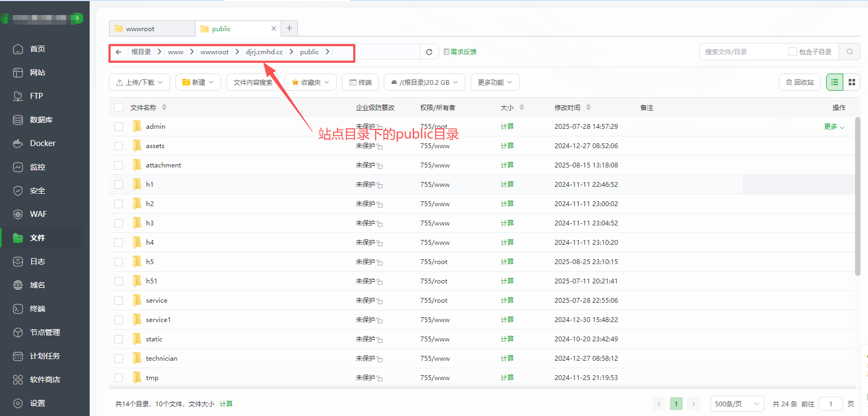Image resolution: width=868 pixels, height=416 pixels.
Task: Open the 更多功能 dropdown
Action: pyautogui.click(x=494, y=82)
